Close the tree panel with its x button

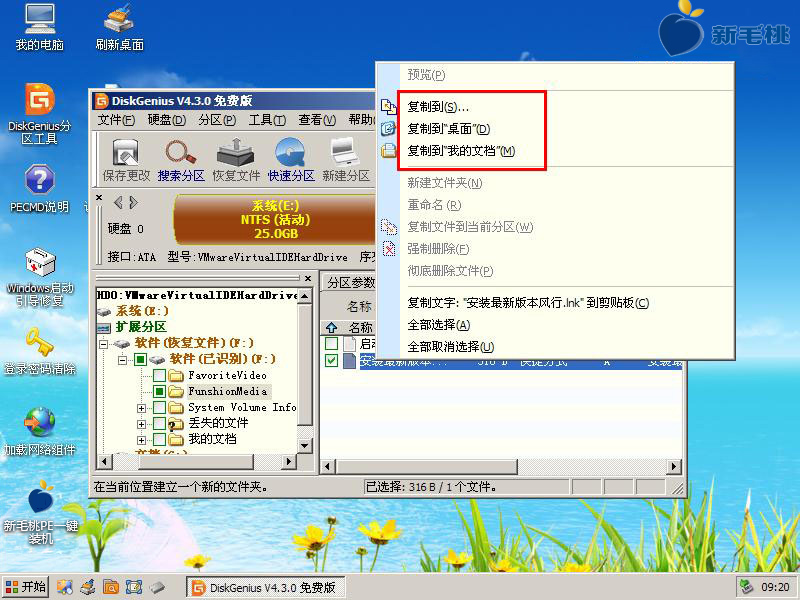coord(308,279)
